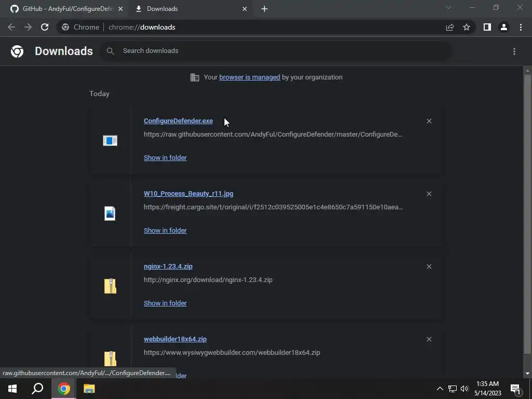Click freight.cargo.site source URL text
Screen dimensions: 532x399
273,207
